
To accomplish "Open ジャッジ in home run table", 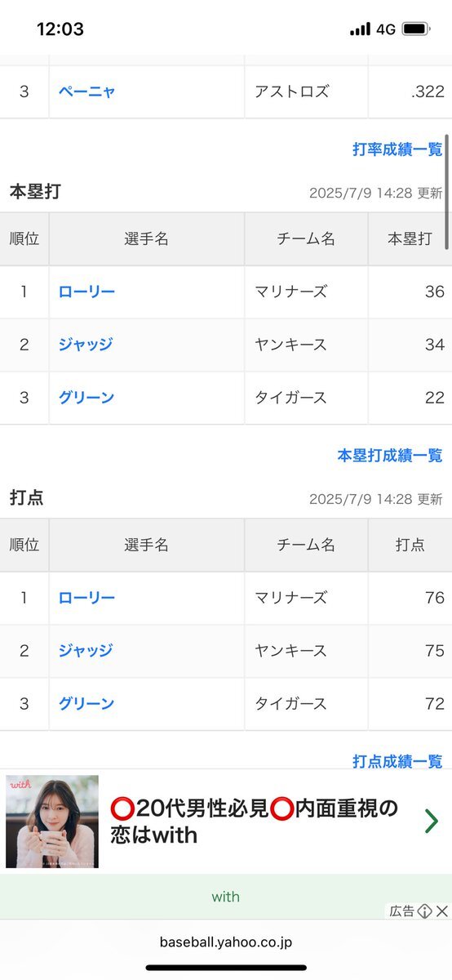I will [86, 345].
